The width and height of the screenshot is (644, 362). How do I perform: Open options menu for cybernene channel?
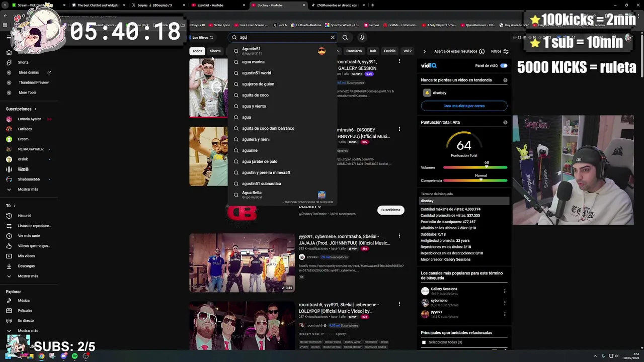(505, 303)
